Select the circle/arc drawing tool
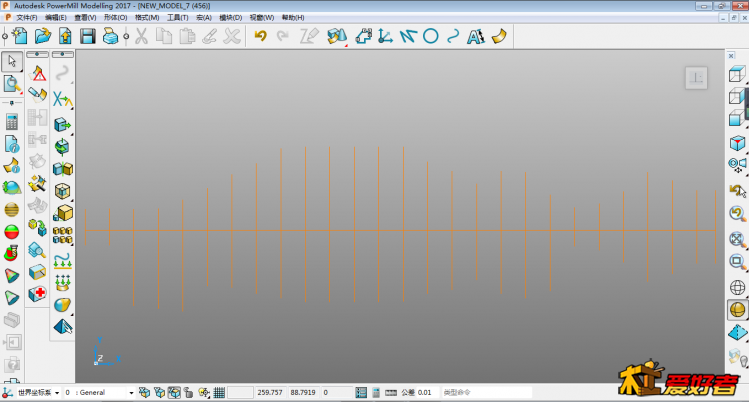The image size is (749, 402). click(x=430, y=36)
